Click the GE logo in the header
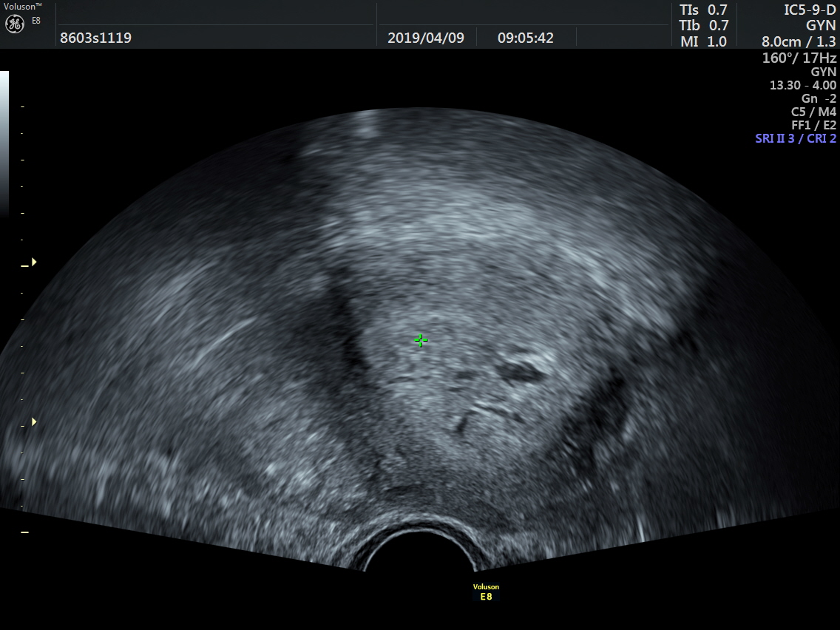 coord(15,24)
